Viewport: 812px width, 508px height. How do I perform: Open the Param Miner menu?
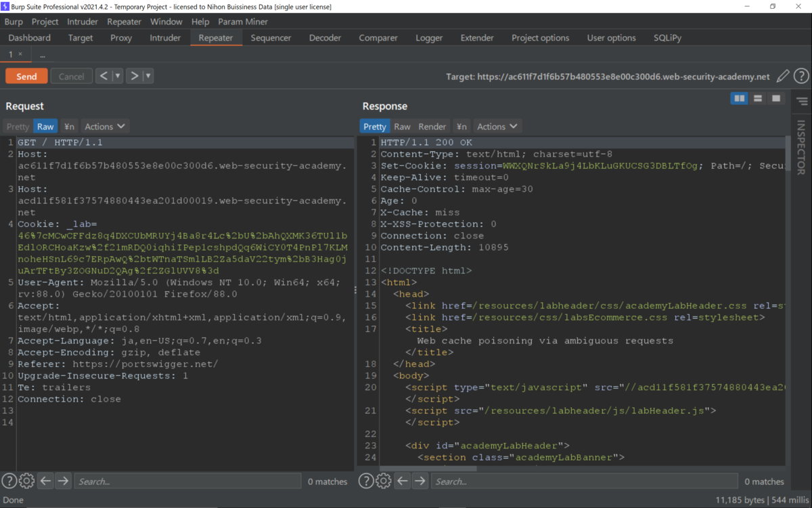point(243,22)
